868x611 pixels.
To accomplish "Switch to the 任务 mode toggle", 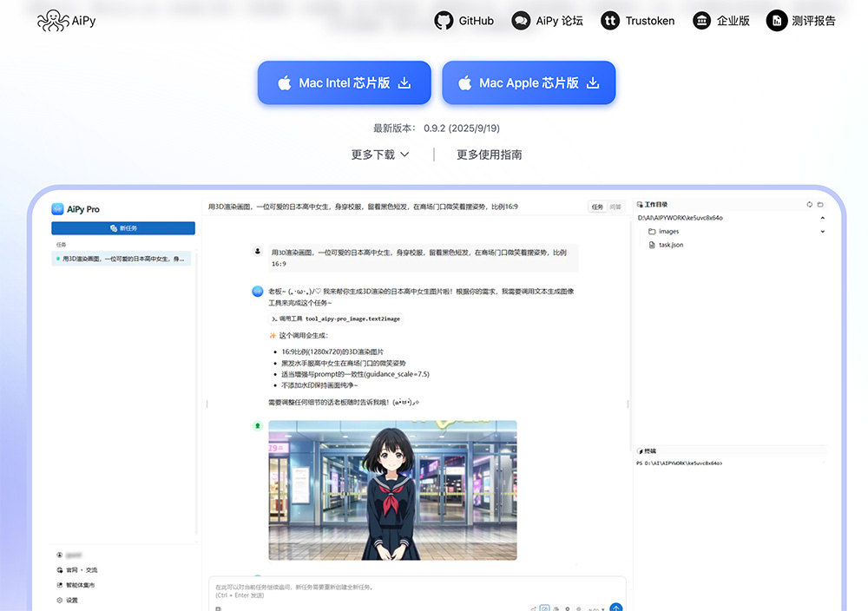I will click(x=597, y=207).
